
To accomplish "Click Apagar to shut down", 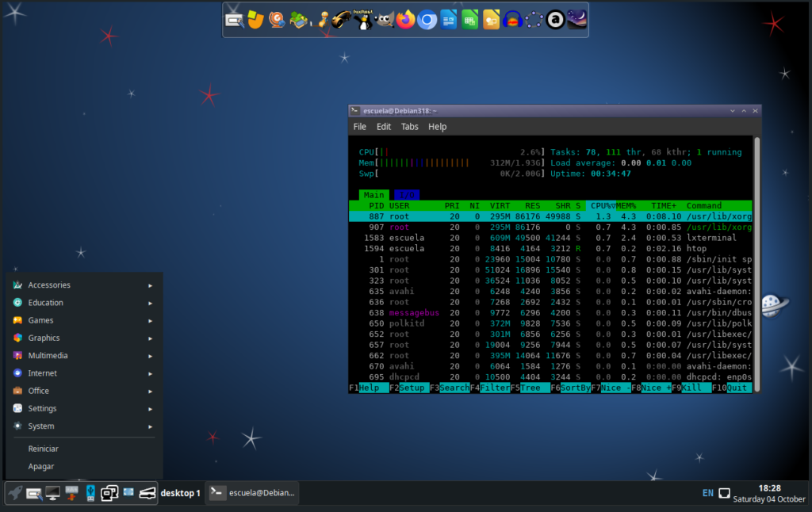I will pos(41,467).
